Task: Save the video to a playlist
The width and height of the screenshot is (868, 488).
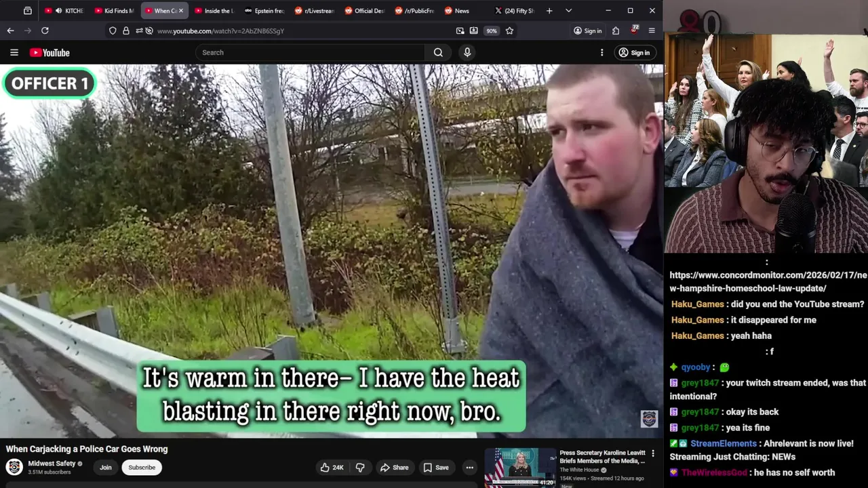Action: (x=436, y=467)
